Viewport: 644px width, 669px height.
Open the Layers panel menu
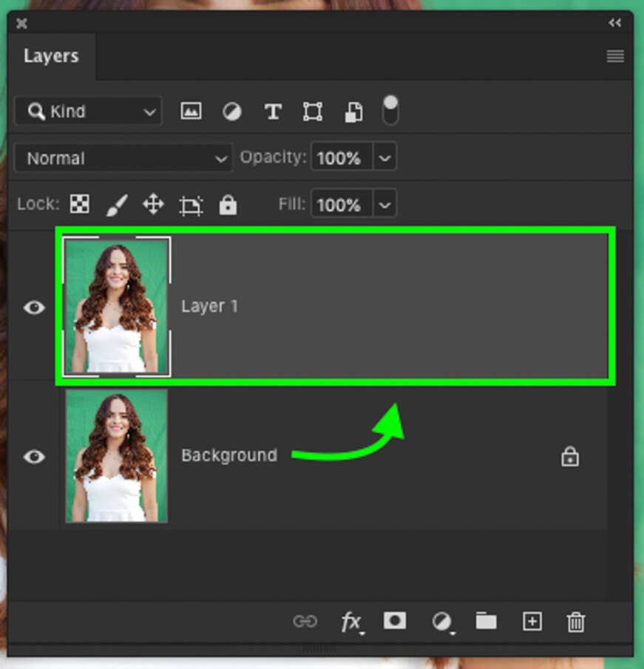click(x=614, y=55)
